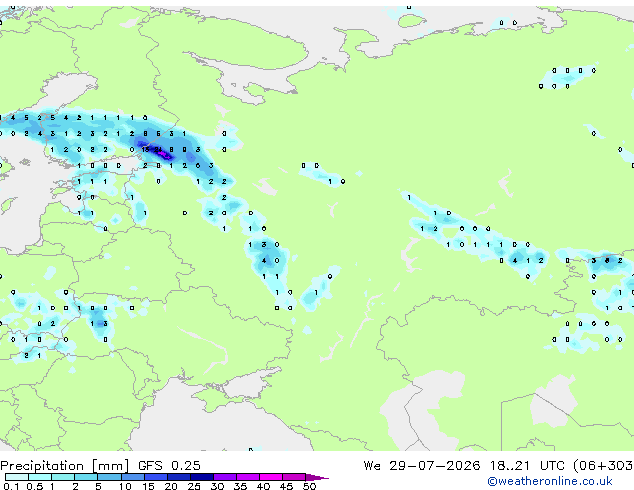Click the legend label '0.1'

(11, 486)
